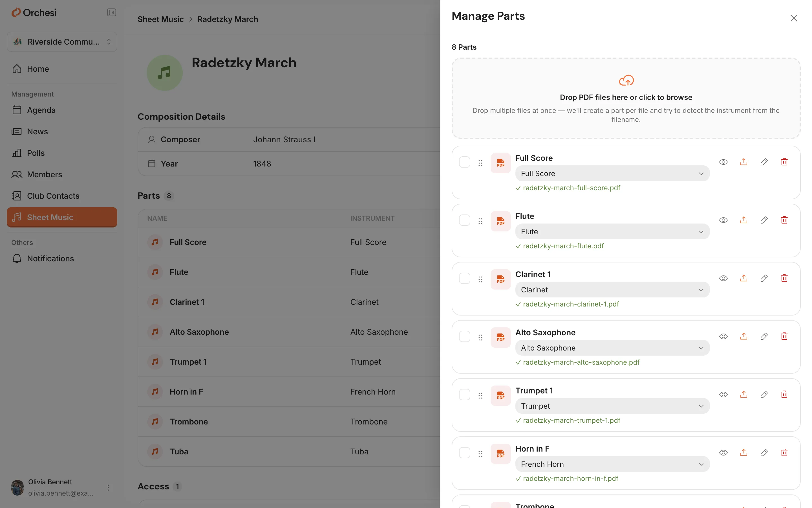
Task: Edit the Trumpet 1 part name
Action: (x=764, y=395)
